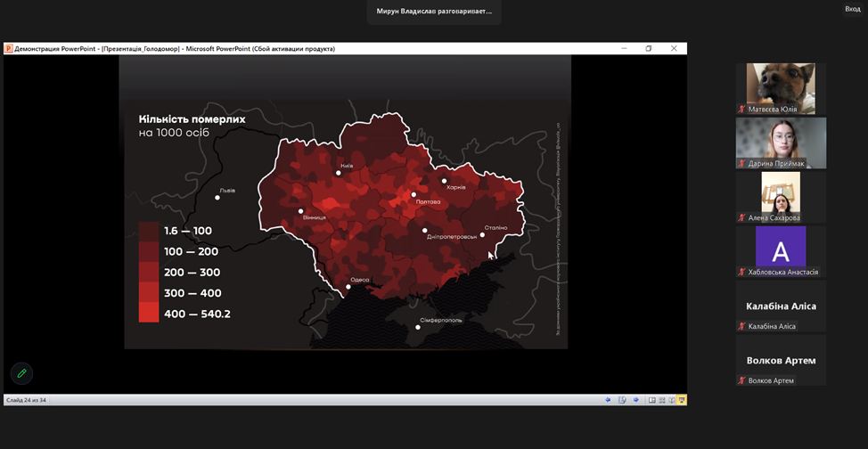This screenshot has height=449, width=868.
Task: Click the highlighted Slide Show view icon
Action: 682,400
